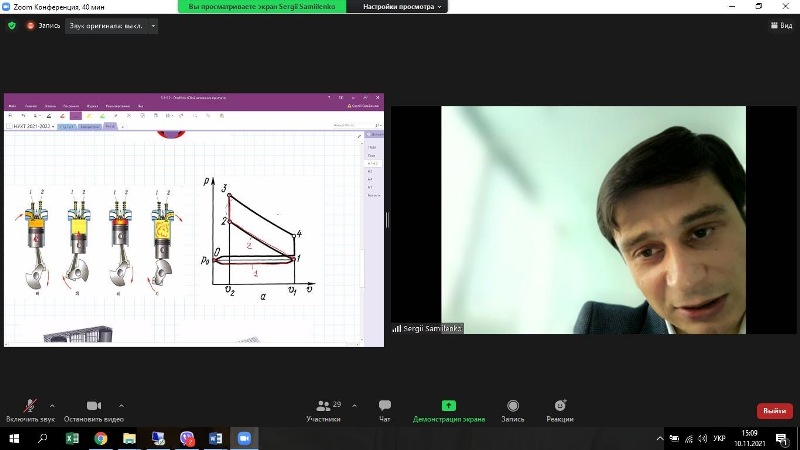Viewport: 800px width, 450px height.
Task: Pick the black pen in OneNote toolbar
Action: pos(49,116)
